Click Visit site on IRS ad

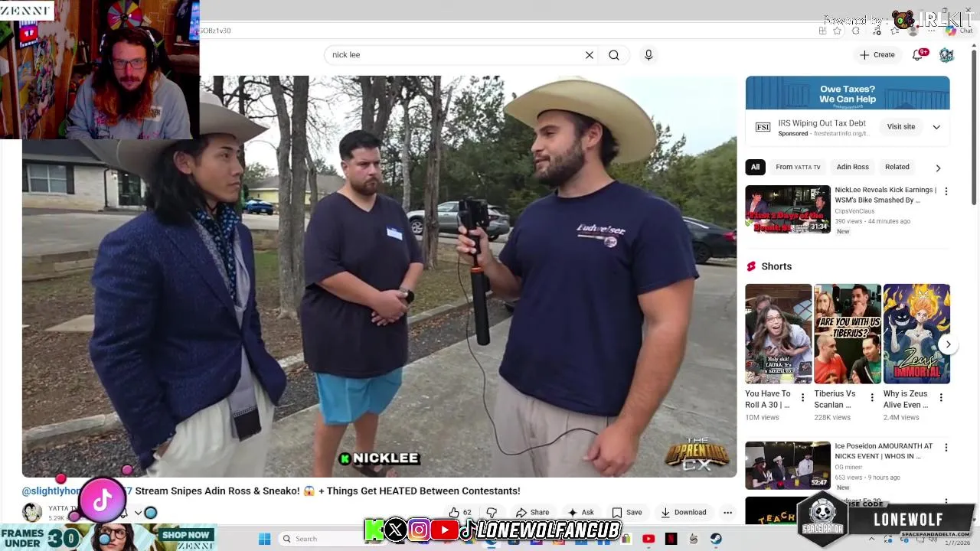[901, 127]
